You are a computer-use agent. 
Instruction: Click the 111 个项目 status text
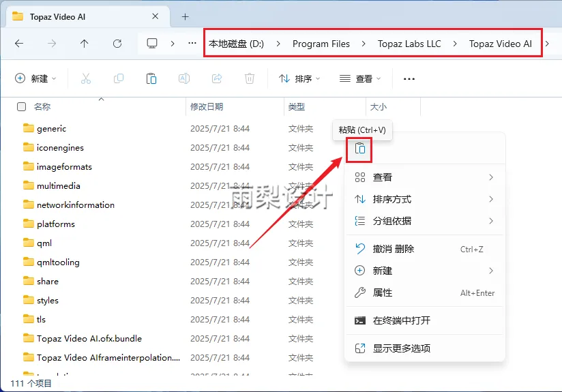coord(31,383)
